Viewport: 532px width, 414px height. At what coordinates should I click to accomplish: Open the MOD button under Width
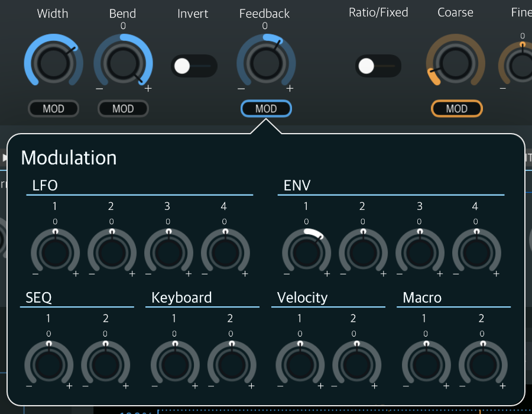pyautogui.click(x=53, y=109)
